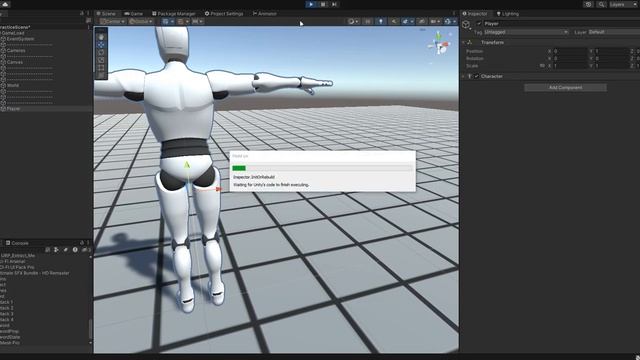Toggle the grid visibility button

[x=165, y=21]
